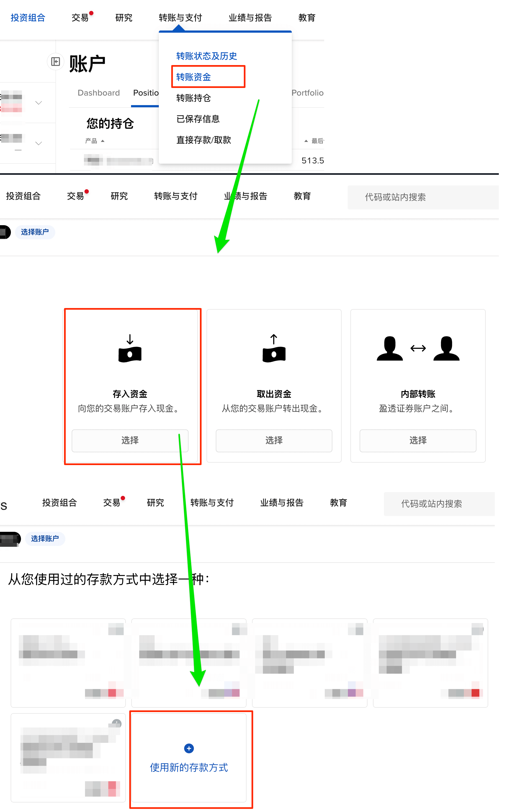The image size is (510, 812).
Task: Switch to the Dashboard tab
Action: pyautogui.click(x=99, y=93)
